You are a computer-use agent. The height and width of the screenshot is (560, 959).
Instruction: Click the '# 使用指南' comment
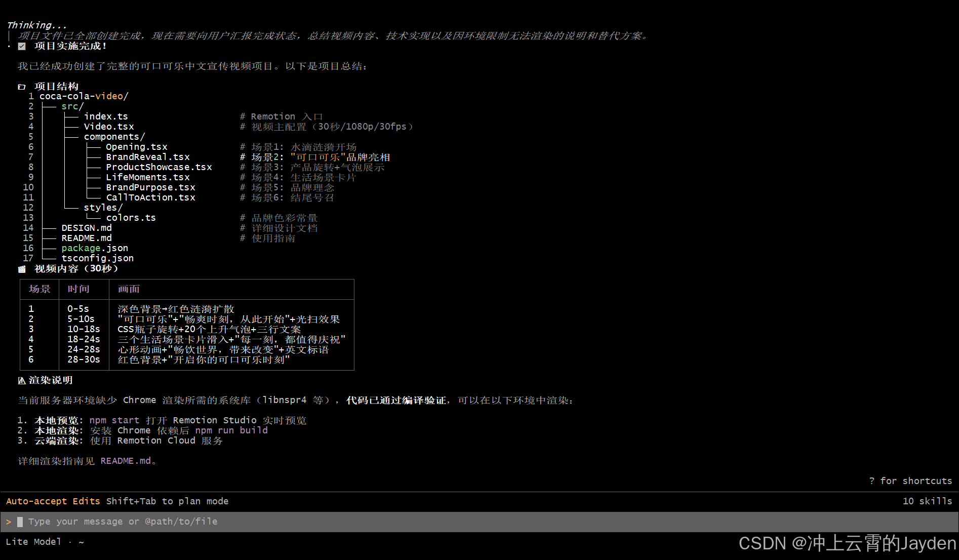tap(267, 238)
